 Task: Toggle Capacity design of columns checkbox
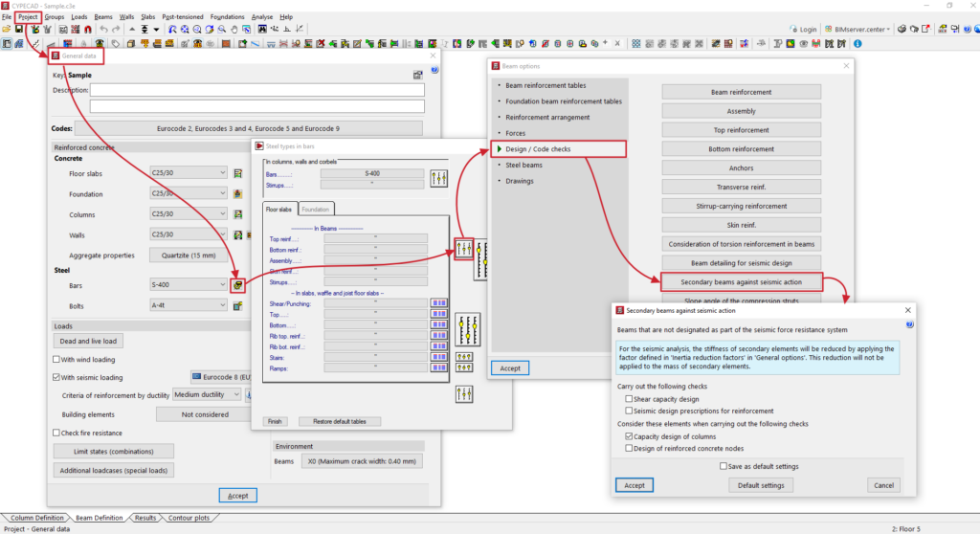[629, 436]
